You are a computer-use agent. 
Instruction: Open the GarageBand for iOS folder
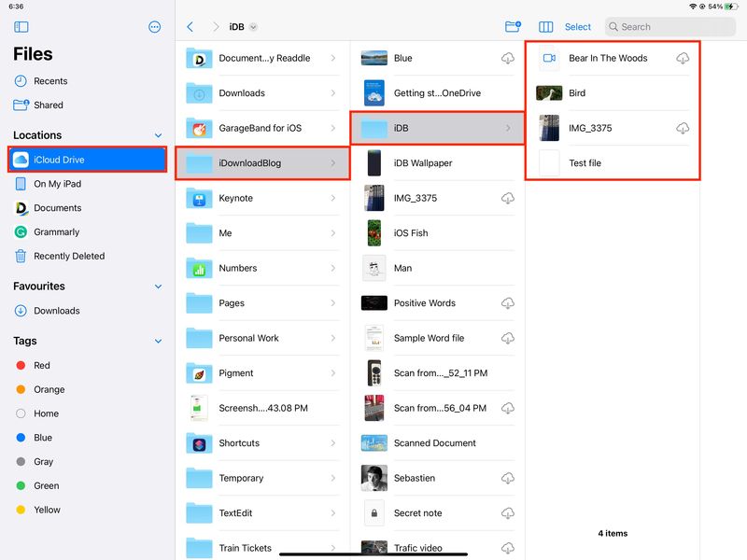(x=262, y=128)
